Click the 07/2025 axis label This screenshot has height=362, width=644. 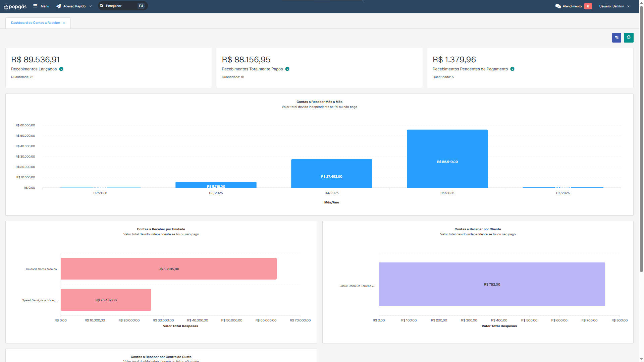click(563, 193)
